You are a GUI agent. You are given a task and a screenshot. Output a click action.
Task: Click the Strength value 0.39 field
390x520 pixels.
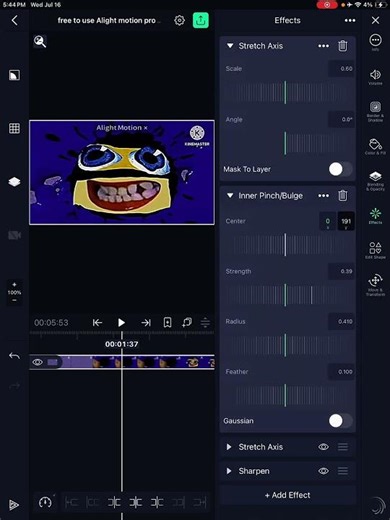coord(341,271)
